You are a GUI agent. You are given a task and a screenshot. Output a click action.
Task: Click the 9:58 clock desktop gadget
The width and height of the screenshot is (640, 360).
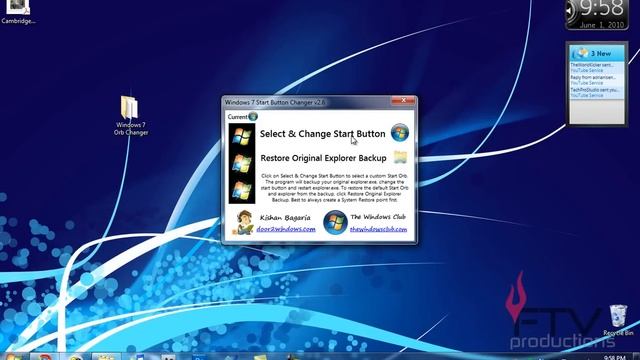tap(596, 14)
